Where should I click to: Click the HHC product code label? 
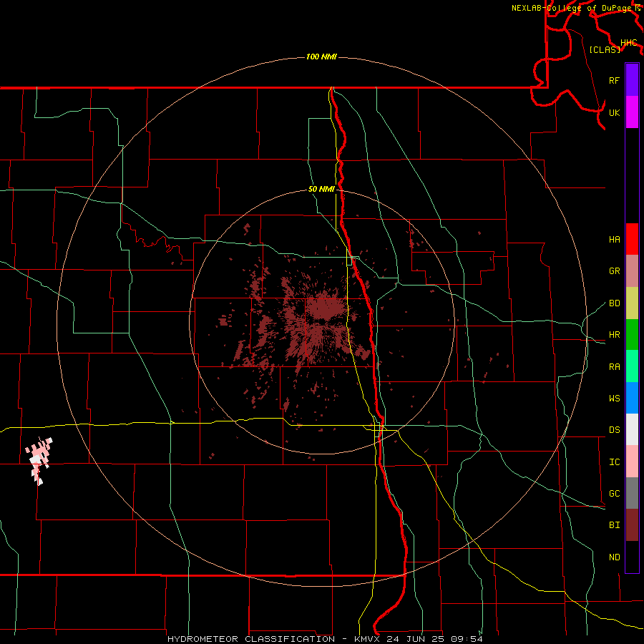(628, 43)
